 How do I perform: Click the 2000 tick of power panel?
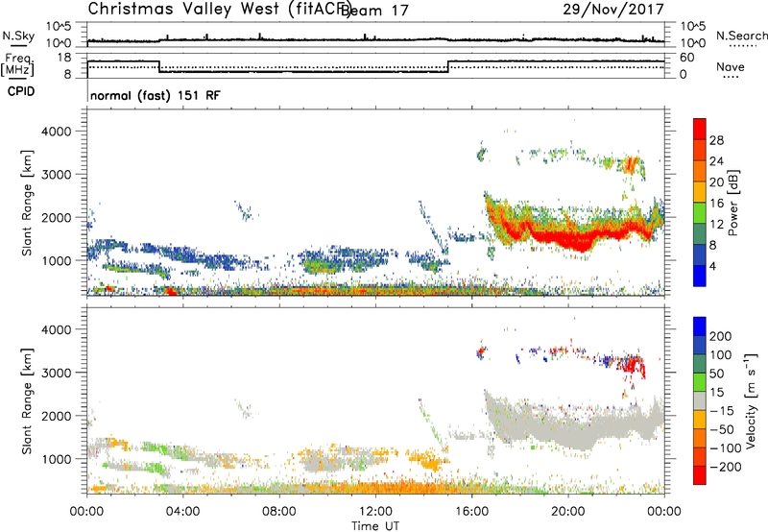tap(57, 217)
